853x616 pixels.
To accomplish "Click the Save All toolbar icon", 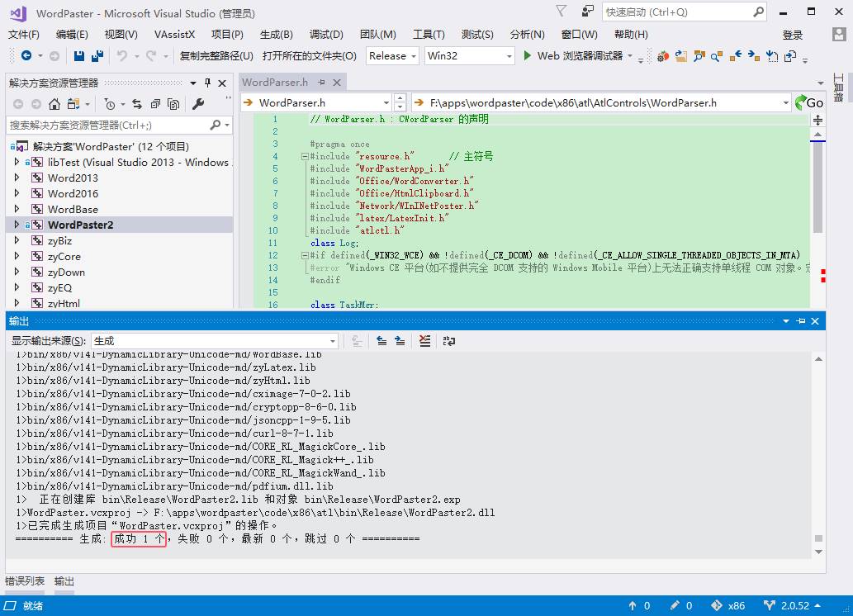I will click(97, 55).
